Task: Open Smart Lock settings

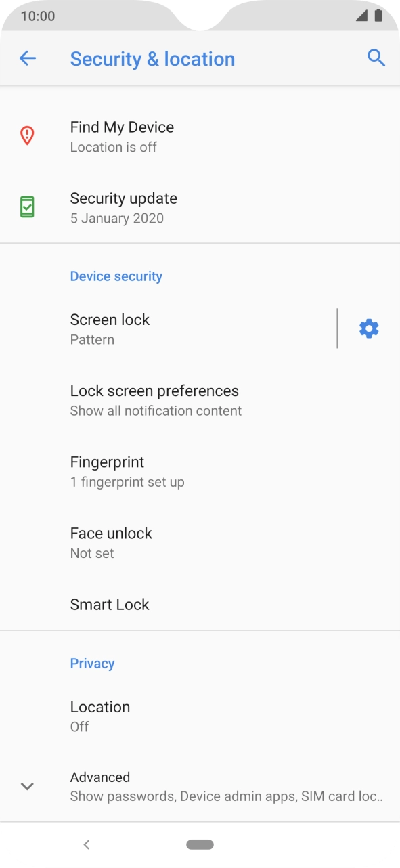Action: 110,604
